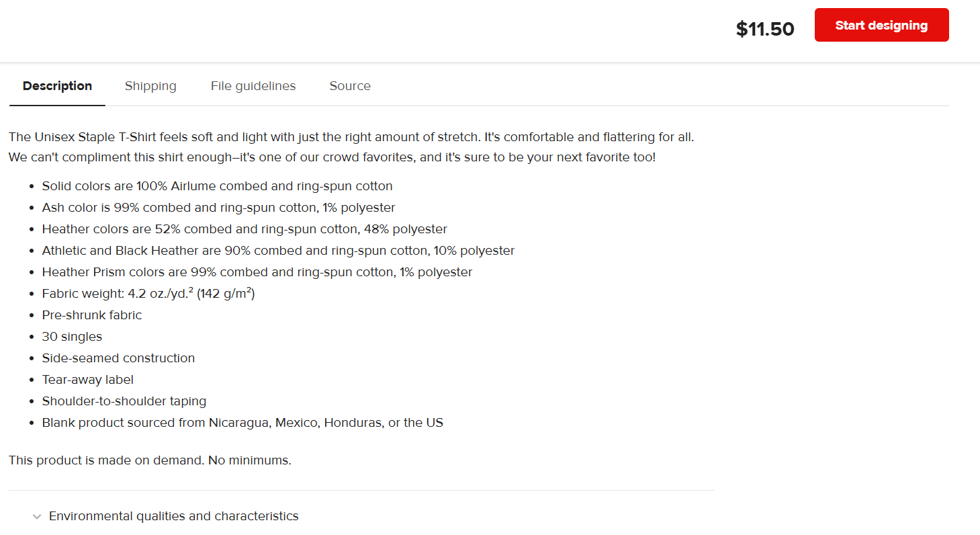Click the Athletic and Black Heather bullet
980x535 pixels.
click(278, 251)
